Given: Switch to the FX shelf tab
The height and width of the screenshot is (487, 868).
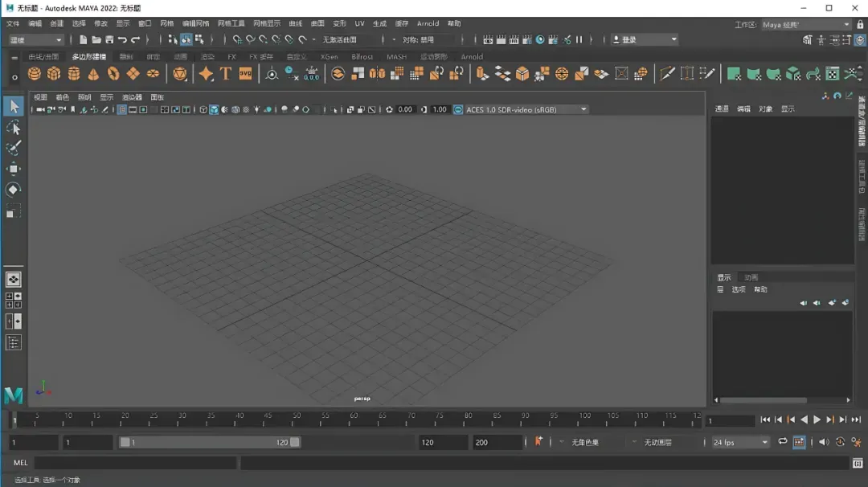Looking at the screenshot, I should click(x=231, y=57).
